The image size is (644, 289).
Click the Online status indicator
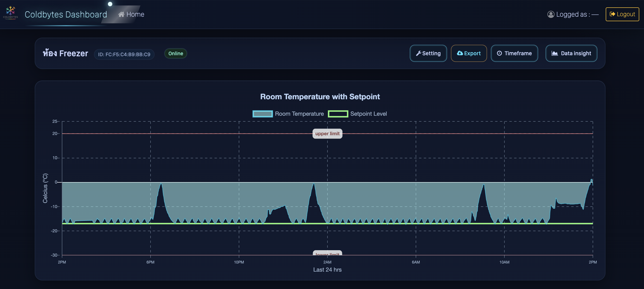click(x=176, y=53)
